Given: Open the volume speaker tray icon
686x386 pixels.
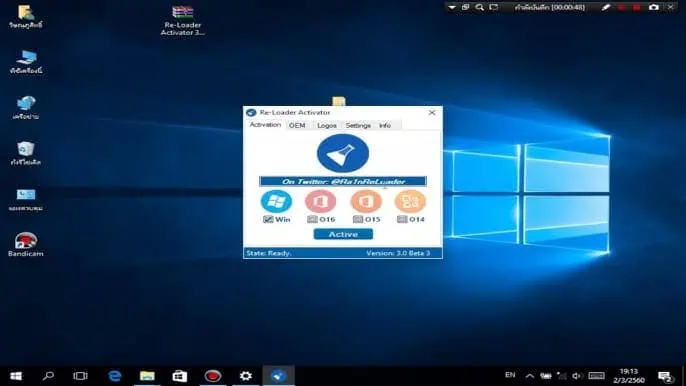Looking at the screenshot, I should pyautogui.click(x=577, y=376).
